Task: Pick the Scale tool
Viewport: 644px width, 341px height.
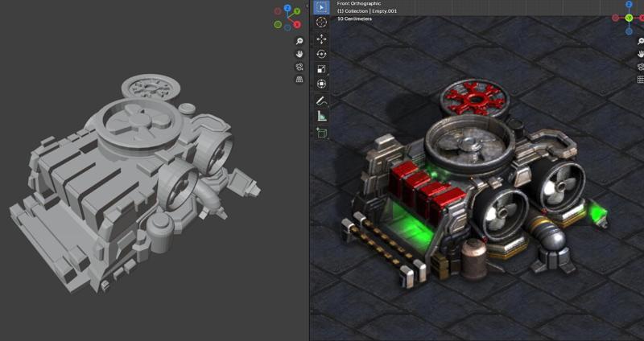Action: pyautogui.click(x=321, y=69)
